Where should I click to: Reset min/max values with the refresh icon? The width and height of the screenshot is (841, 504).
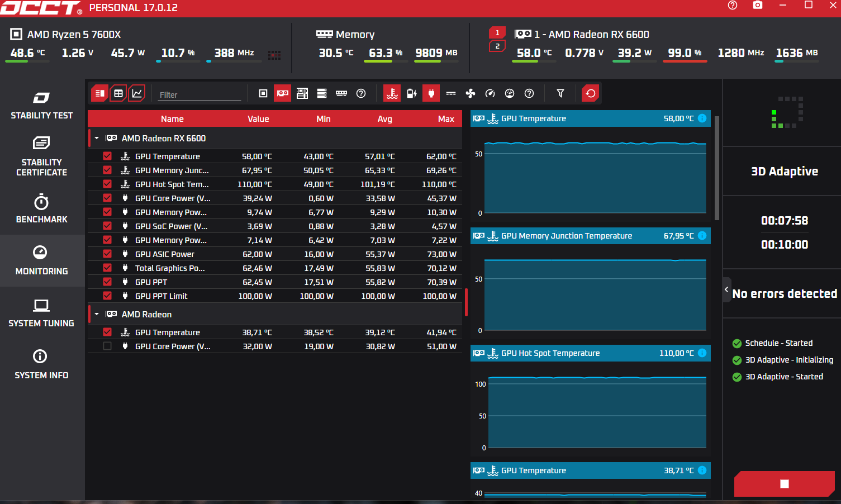pos(591,93)
